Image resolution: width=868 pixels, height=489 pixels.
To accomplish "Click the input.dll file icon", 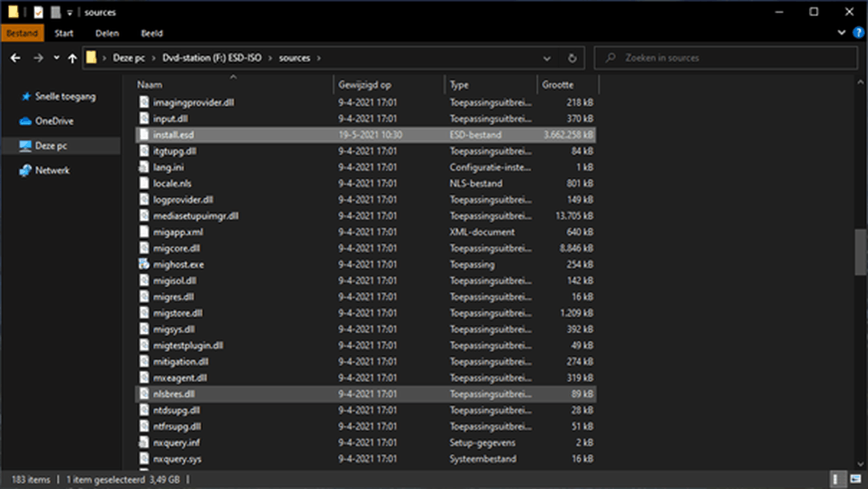I will pyautogui.click(x=144, y=118).
